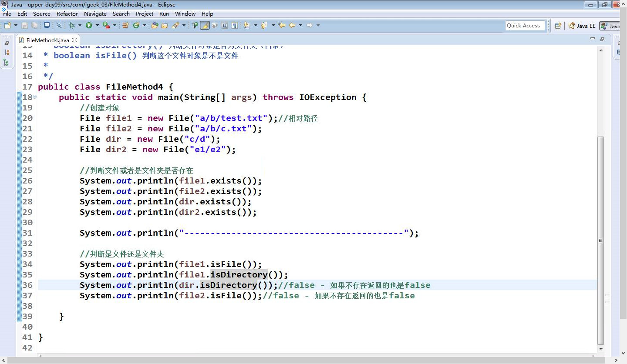
Task: Open the Window menu
Action: tap(185, 13)
